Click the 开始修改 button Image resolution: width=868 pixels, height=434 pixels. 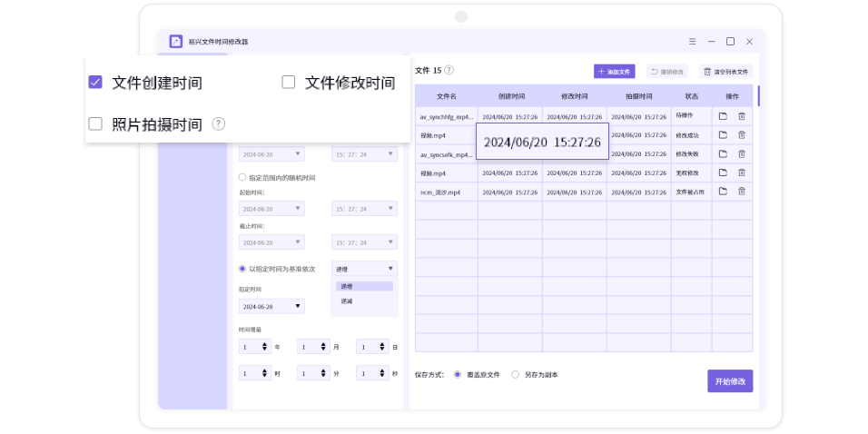[730, 380]
